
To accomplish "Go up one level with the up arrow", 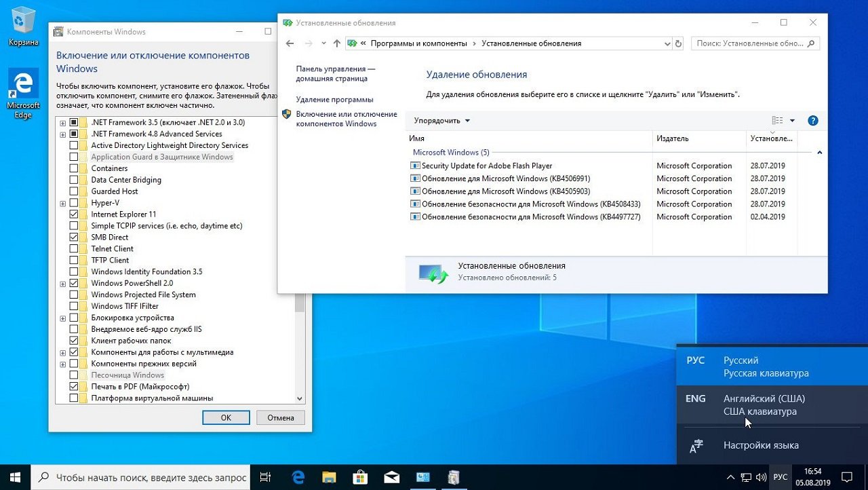I will [x=337, y=43].
